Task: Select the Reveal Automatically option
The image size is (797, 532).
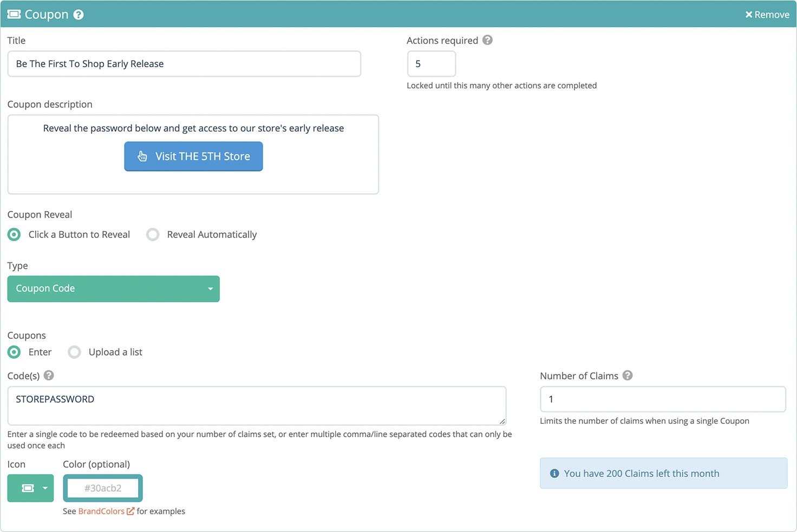Action: [x=152, y=234]
